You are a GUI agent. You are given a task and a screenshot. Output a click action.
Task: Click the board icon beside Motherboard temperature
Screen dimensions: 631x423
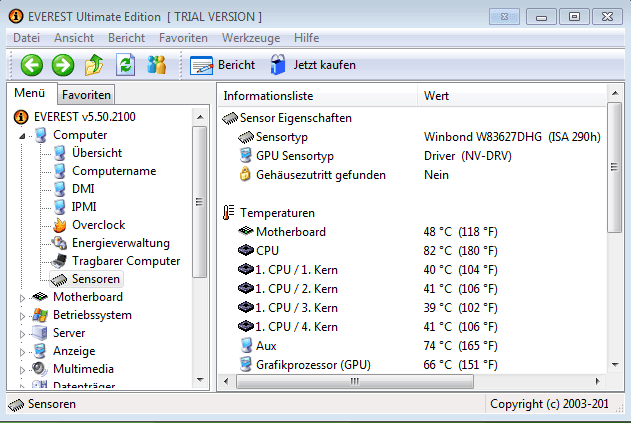click(245, 231)
